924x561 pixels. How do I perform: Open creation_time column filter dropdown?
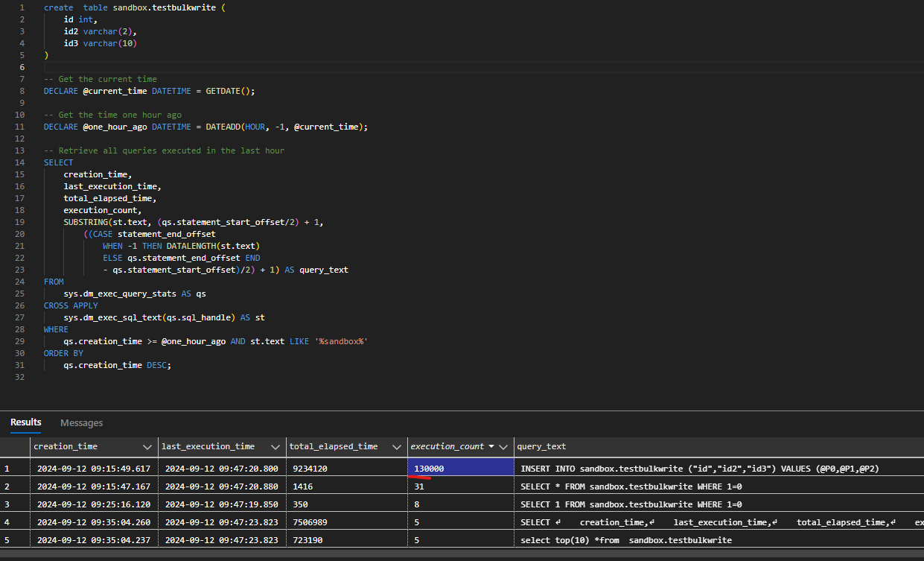tap(147, 447)
